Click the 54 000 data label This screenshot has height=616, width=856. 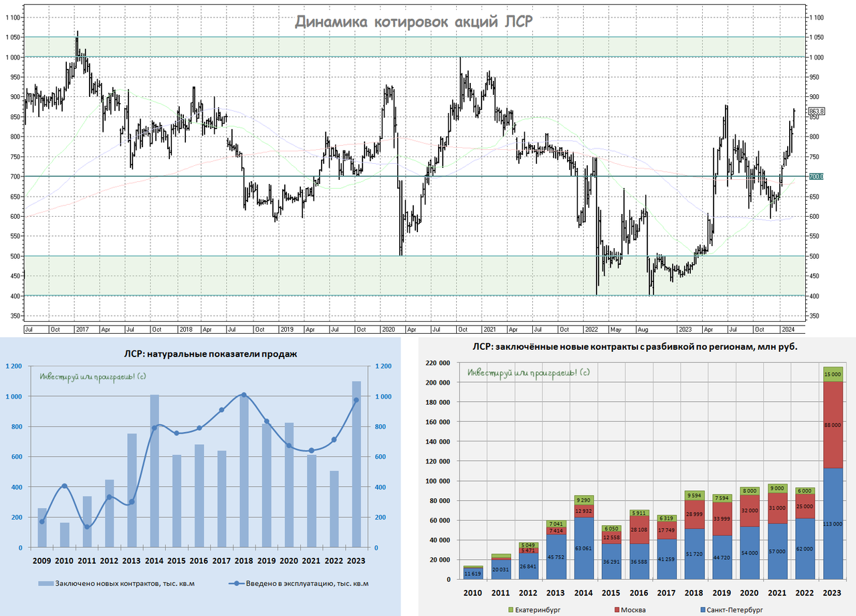click(749, 553)
